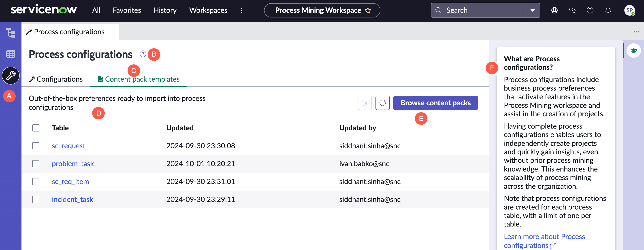This screenshot has width=644, height=250.
Task: Click the 2024-09-30 23:31:01 timestamp cell
Action: click(200, 182)
